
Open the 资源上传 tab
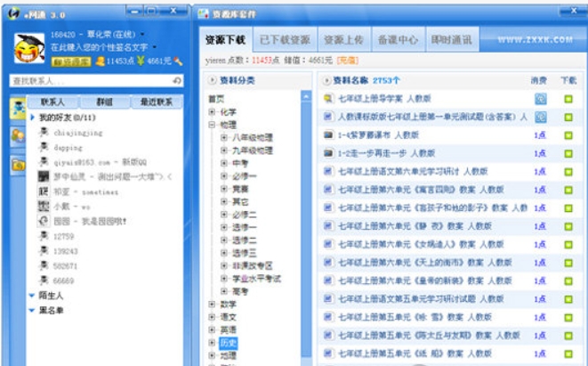click(x=344, y=40)
